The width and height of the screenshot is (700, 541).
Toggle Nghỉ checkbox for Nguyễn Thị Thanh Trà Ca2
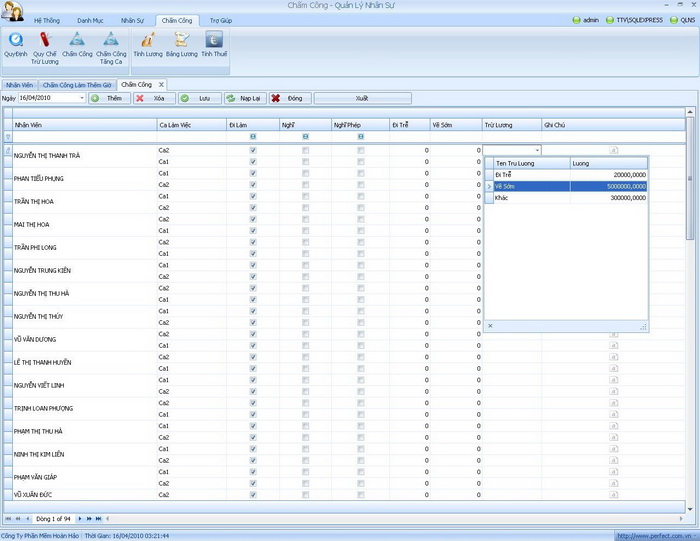(305, 150)
